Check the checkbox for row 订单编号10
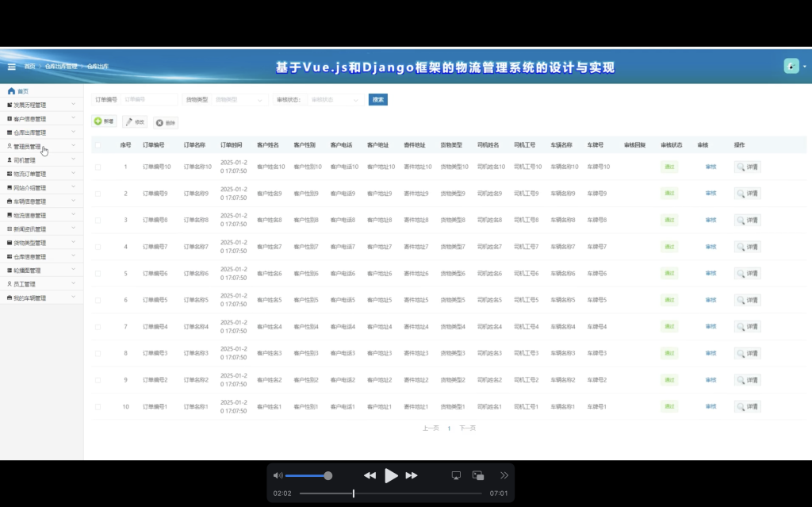 (x=98, y=167)
